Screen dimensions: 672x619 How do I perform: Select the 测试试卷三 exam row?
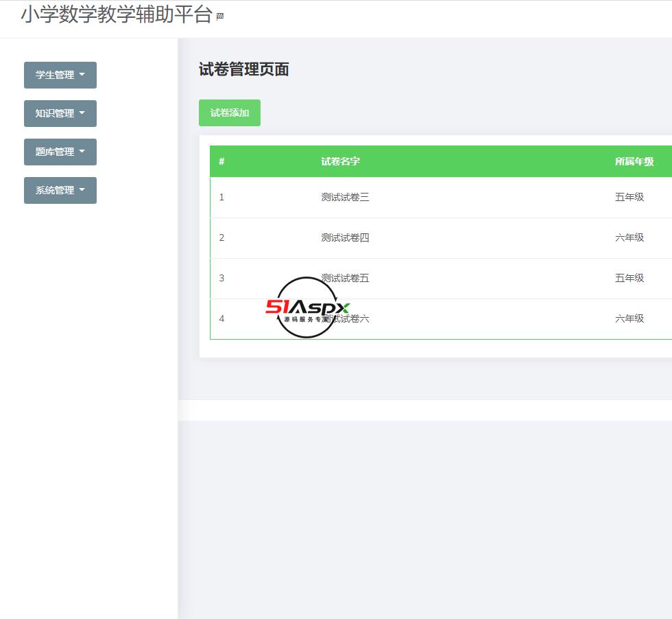(x=345, y=197)
